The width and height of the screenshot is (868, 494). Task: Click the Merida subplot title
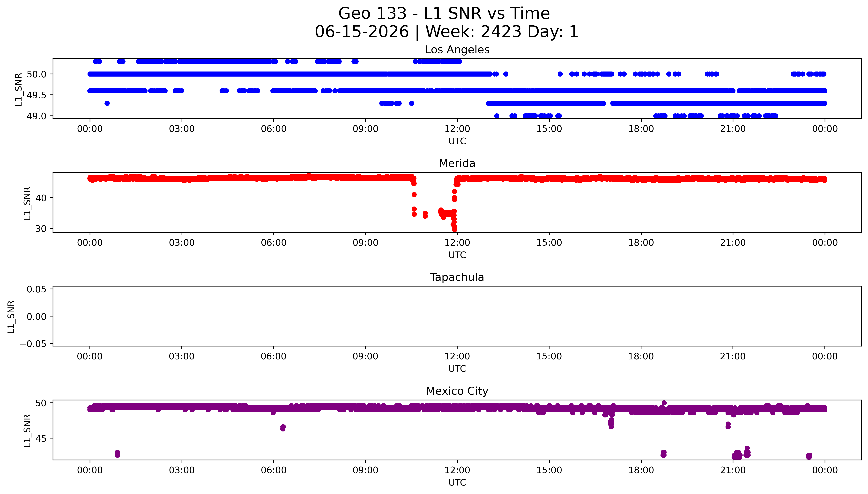tap(457, 163)
